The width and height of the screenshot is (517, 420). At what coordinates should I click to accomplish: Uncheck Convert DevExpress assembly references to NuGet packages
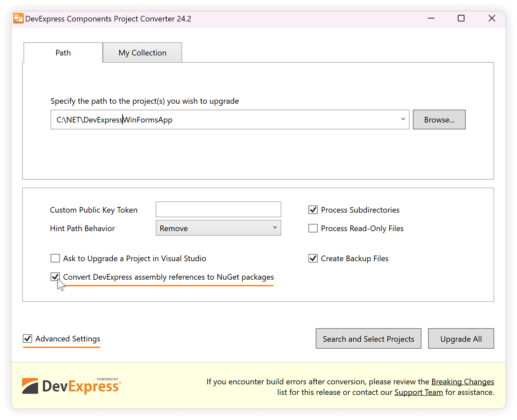pos(55,277)
